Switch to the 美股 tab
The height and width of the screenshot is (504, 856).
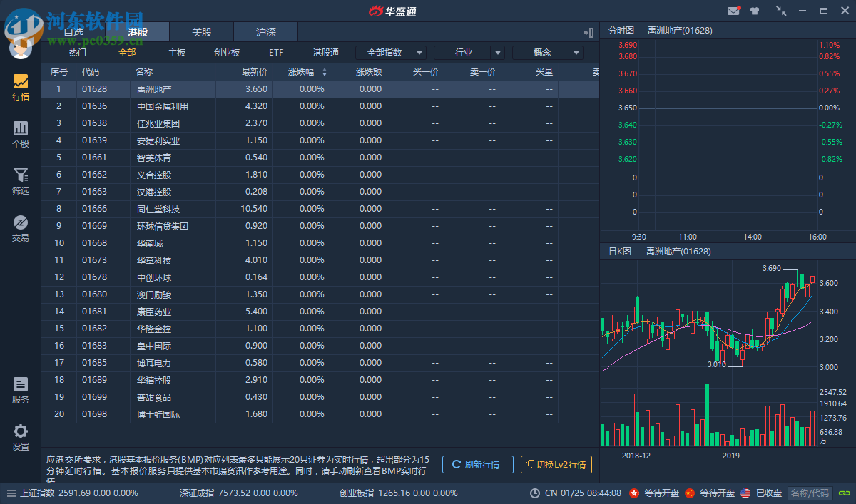pos(201,32)
